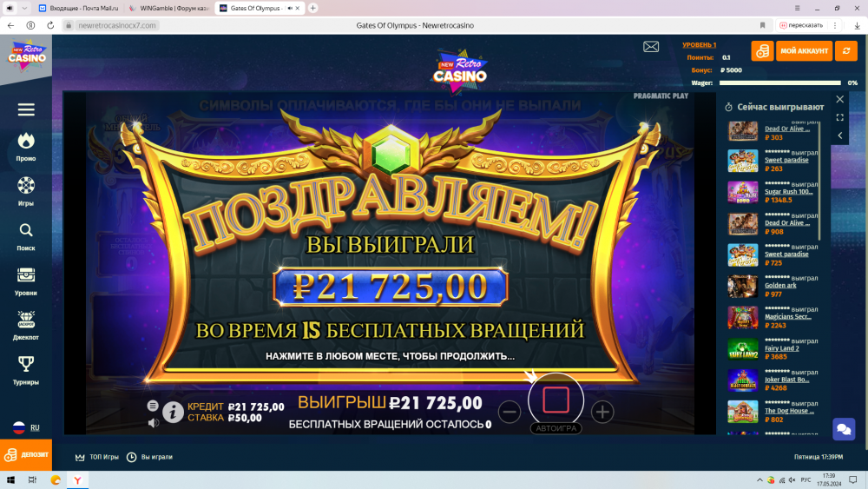Viewport: 868px width, 489px height.
Task: Open the live chat bubble
Action: (x=844, y=429)
